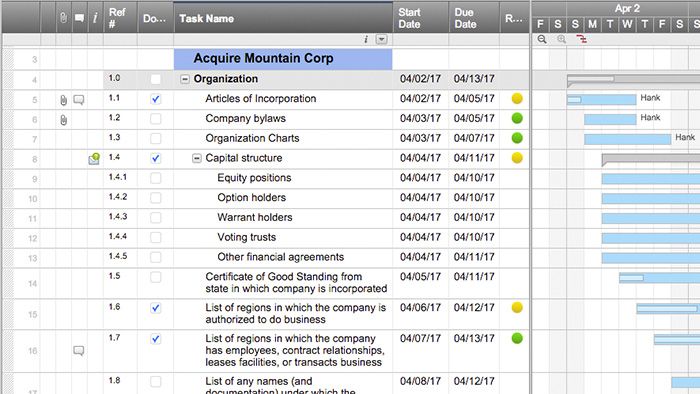The image size is (700, 394).
Task: Click yellow status ball for Articles of Incorporation
Action: coord(517,99)
